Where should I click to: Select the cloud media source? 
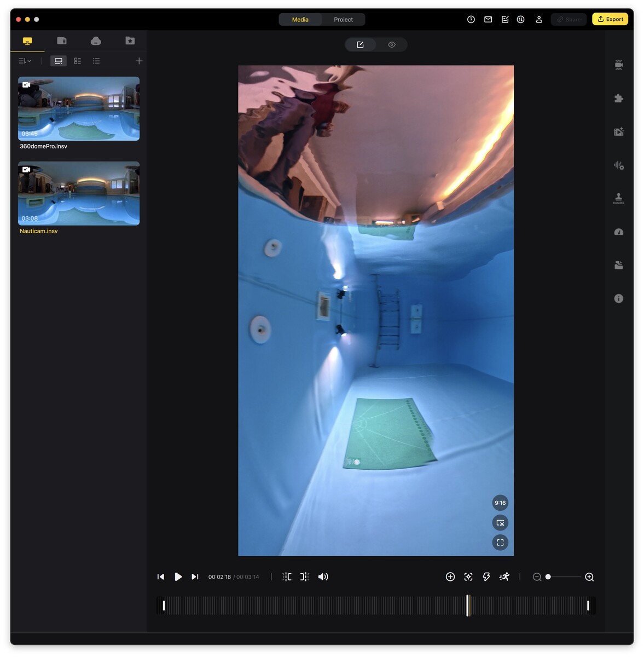(96, 41)
